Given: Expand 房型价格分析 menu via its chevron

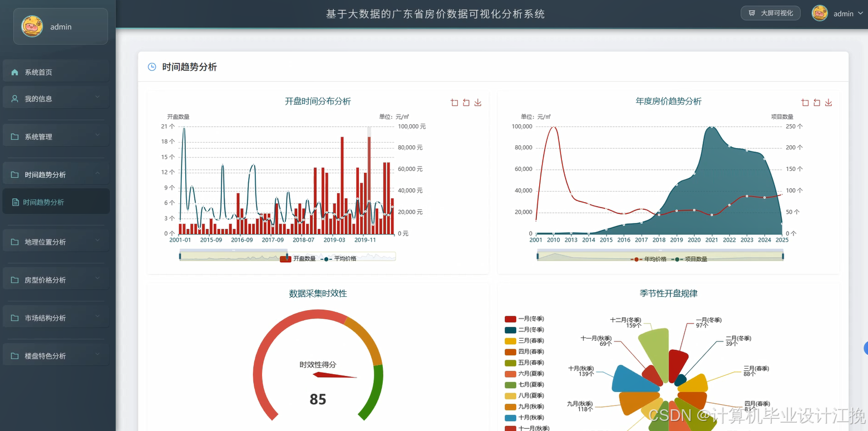Looking at the screenshot, I should click(x=97, y=278).
